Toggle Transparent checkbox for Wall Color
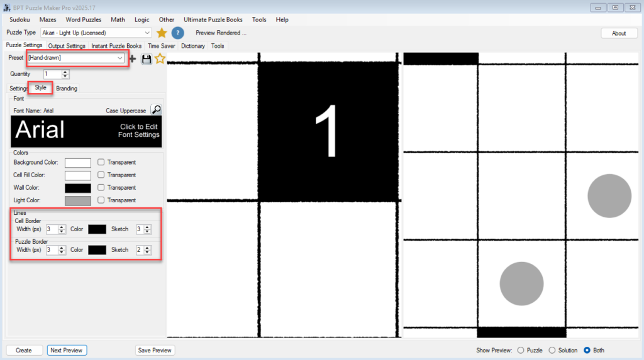The image size is (644, 360). [x=101, y=188]
